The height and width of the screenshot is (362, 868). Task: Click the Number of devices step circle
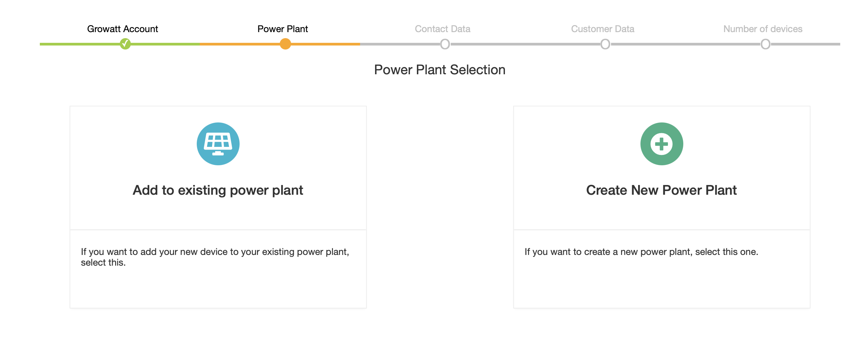tap(765, 44)
